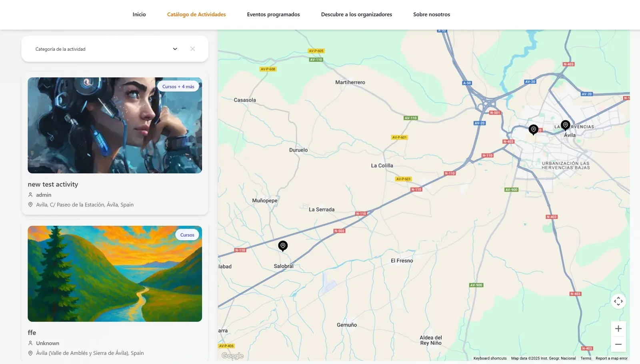Click the location pin icon for new test activity
Viewport: 640px width, 364px height.
pyautogui.click(x=30, y=205)
